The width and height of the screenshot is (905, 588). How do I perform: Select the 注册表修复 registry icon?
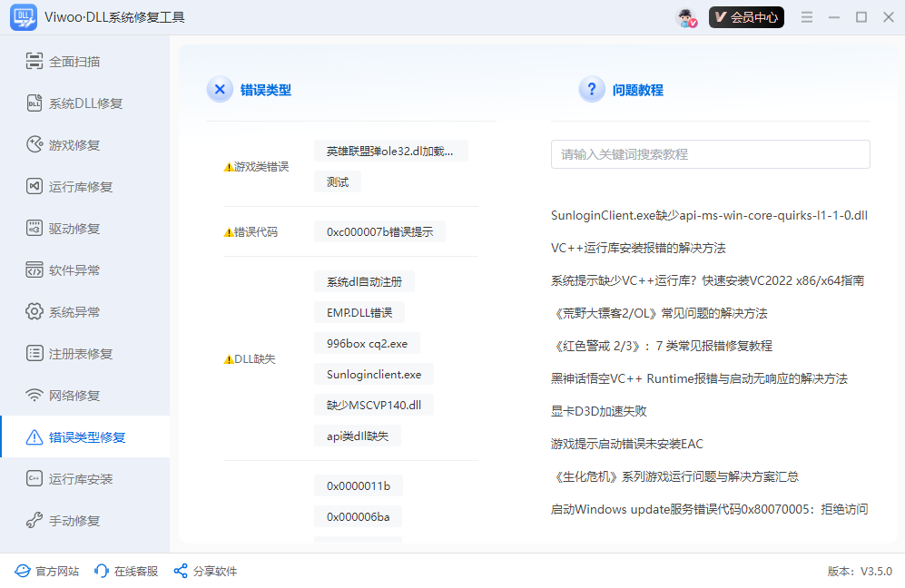coord(34,353)
